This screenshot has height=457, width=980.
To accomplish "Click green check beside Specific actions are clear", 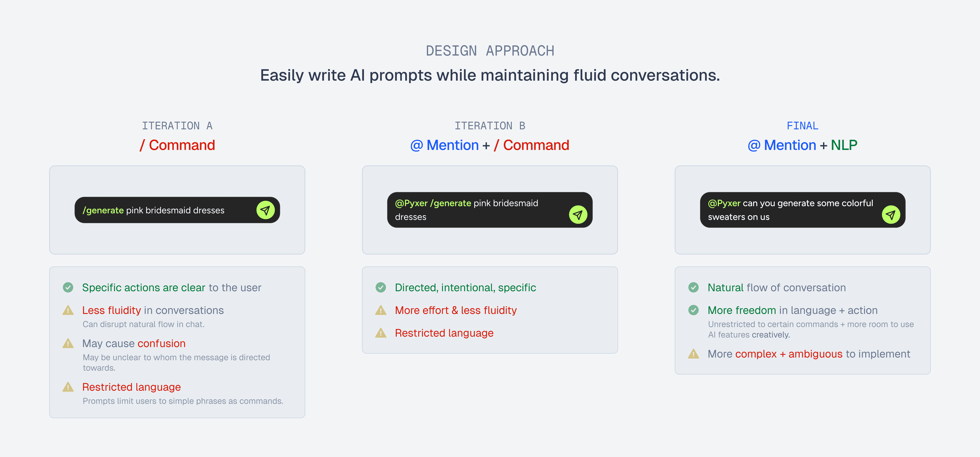I will click(x=68, y=287).
